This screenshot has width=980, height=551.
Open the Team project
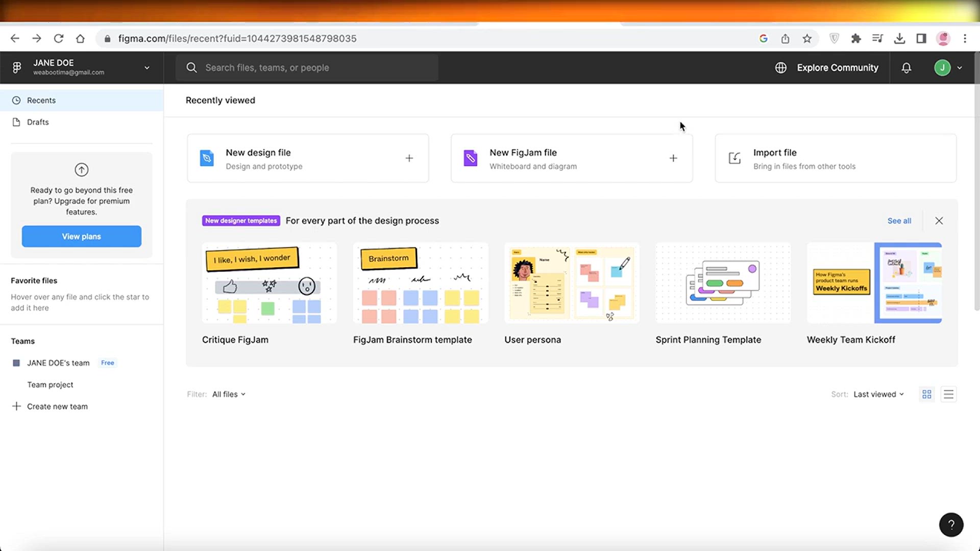pyautogui.click(x=50, y=385)
